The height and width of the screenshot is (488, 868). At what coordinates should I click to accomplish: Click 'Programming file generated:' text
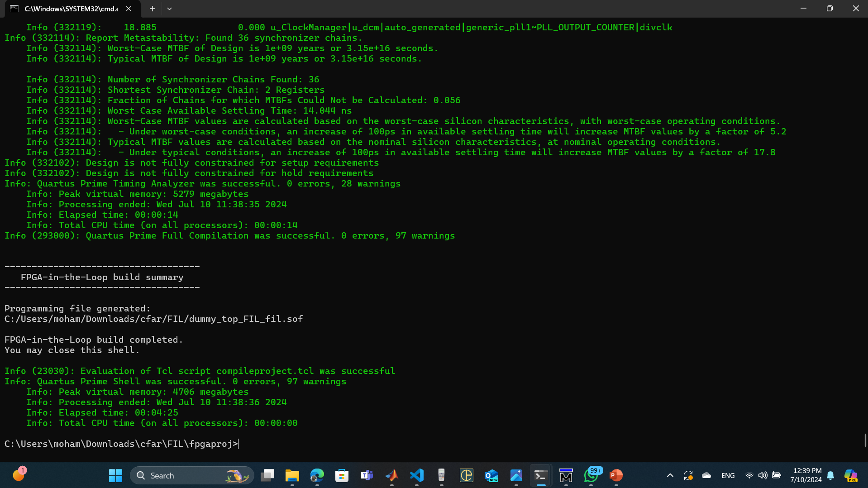(x=77, y=308)
